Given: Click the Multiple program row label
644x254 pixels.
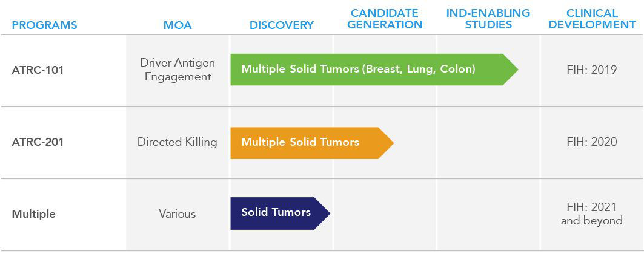Looking at the screenshot, I should coord(34,214).
